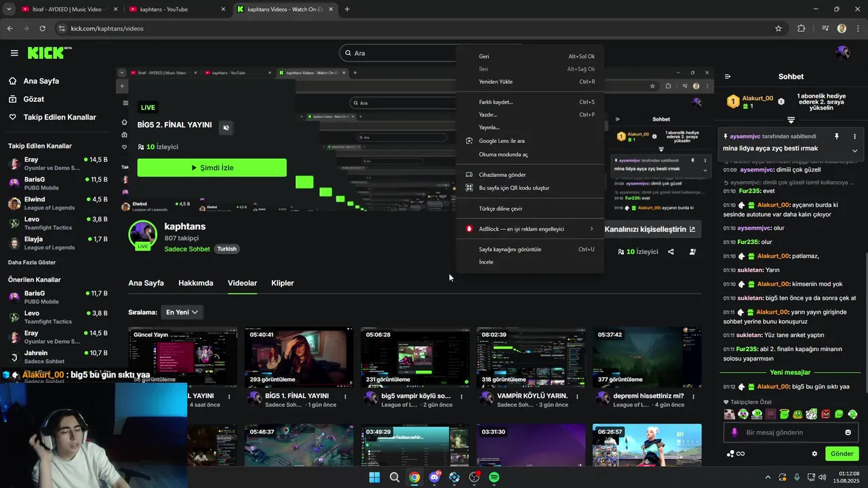Open options for 'BIG5 1. FİNAL YAYINI' video
Viewport: 868px width, 488px height.
345,396
